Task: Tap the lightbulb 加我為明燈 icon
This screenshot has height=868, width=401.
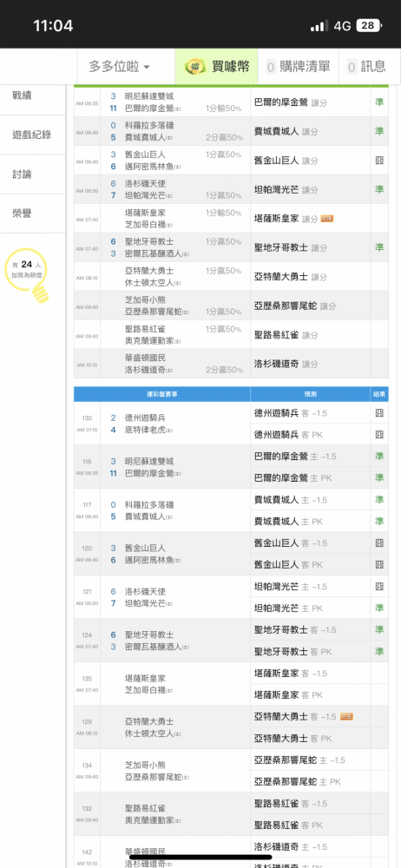Action: 26,276
